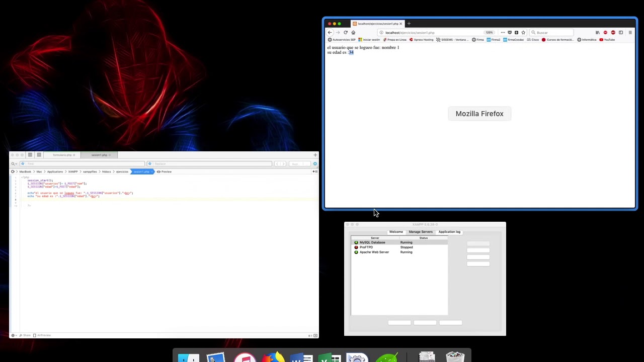Select Apache Web Server row
This screenshot has height=362, width=644.
(x=399, y=252)
